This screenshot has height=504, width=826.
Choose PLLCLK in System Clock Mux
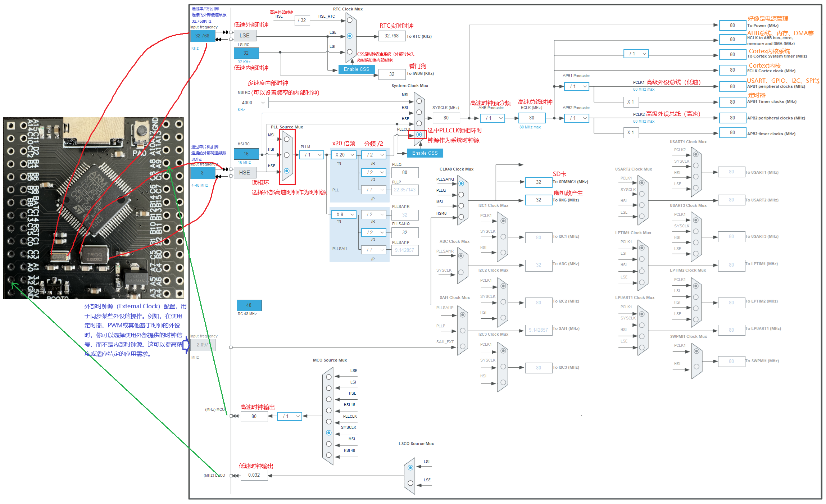point(419,135)
